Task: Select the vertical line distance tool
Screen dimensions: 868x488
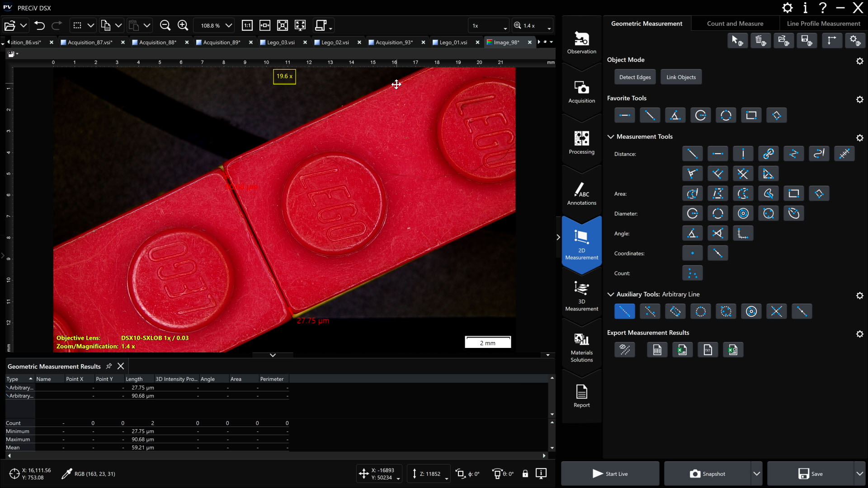Action: (x=743, y=154)
